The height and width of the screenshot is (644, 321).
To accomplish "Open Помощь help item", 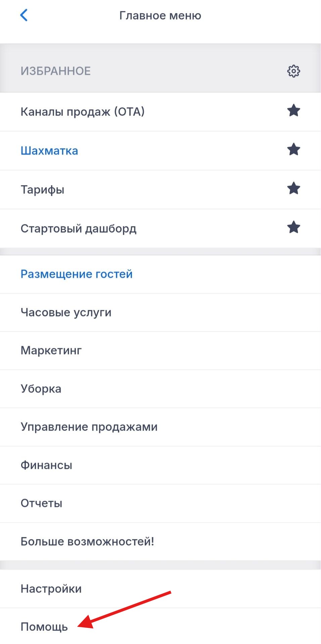I will click(44, 627).
